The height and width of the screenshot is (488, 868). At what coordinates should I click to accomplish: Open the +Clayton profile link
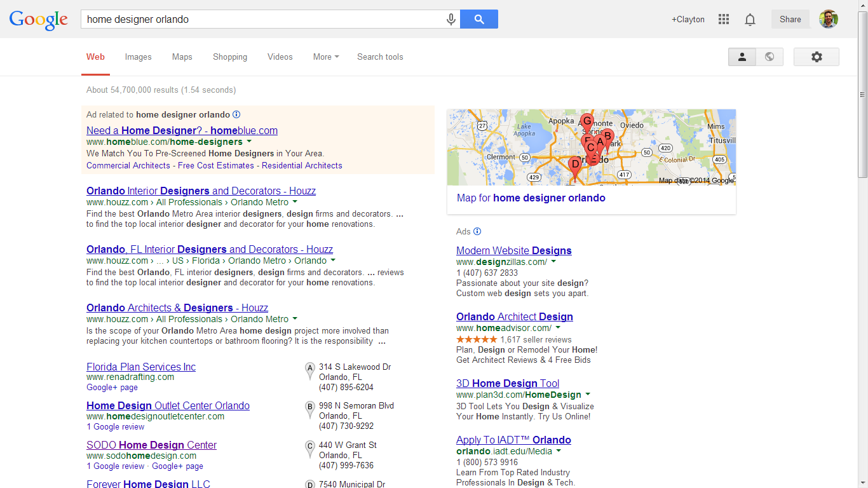point(688,20)
